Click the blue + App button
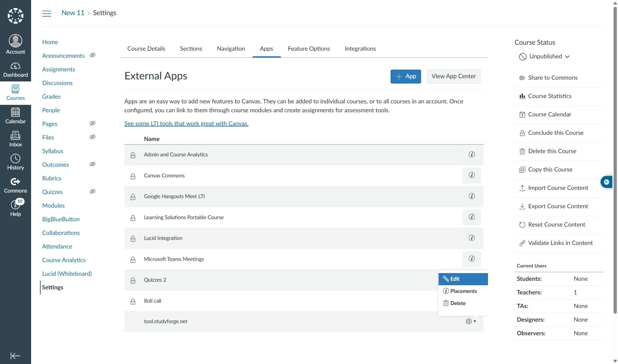The width and height of the screenshot is (618, 364). (x=405, y=76)
